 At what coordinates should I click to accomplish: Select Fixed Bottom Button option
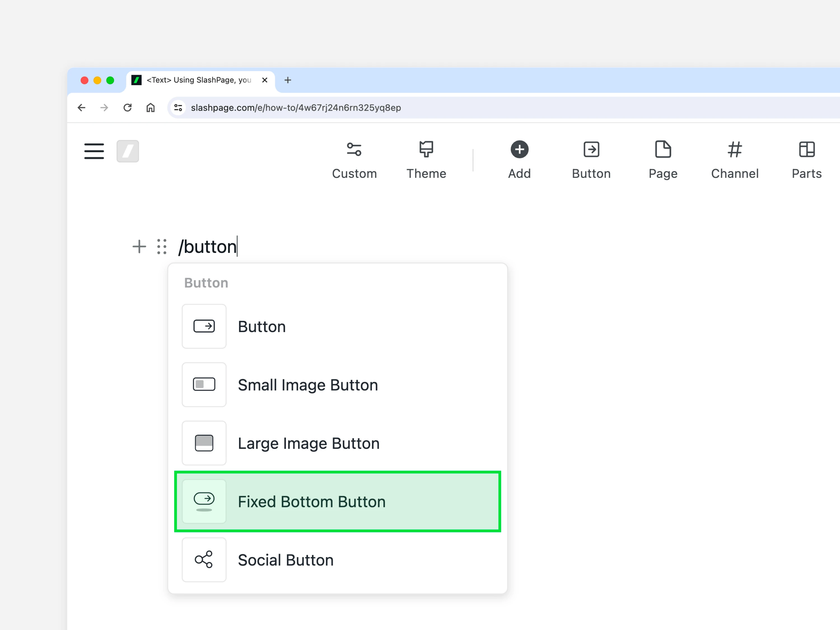tap(337, 501)
